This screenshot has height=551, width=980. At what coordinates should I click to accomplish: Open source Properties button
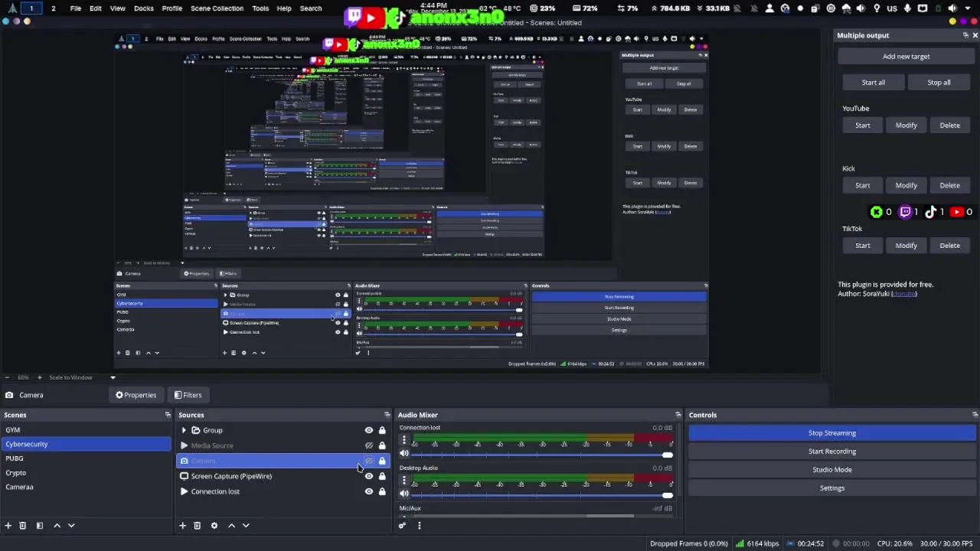tap(136, 395)
